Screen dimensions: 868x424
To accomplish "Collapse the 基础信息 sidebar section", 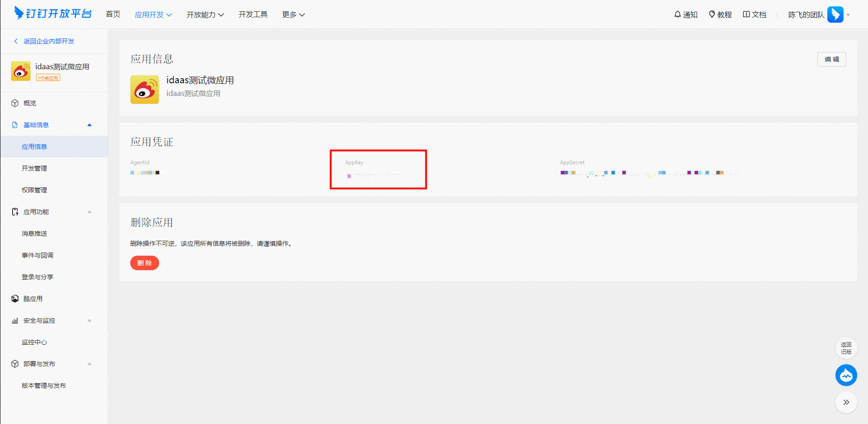I will pos(90,125).
